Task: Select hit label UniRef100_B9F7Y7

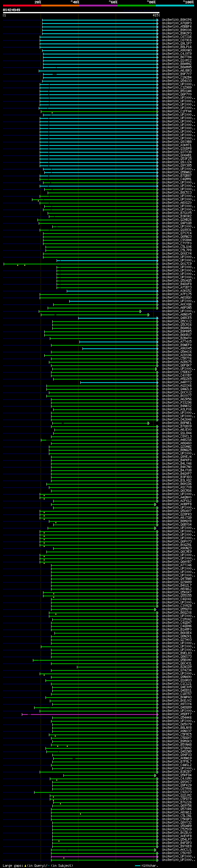Action: click(177, 74)
